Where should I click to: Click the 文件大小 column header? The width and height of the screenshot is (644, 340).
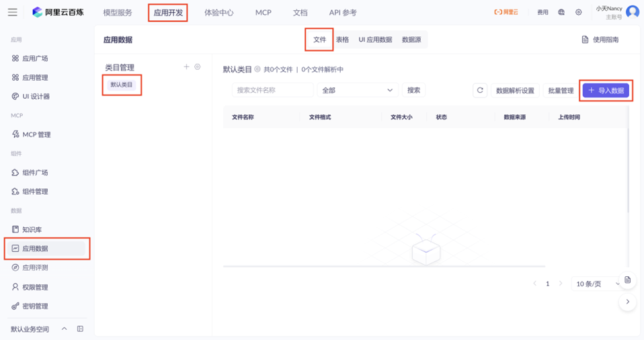(x=401, y=117)
